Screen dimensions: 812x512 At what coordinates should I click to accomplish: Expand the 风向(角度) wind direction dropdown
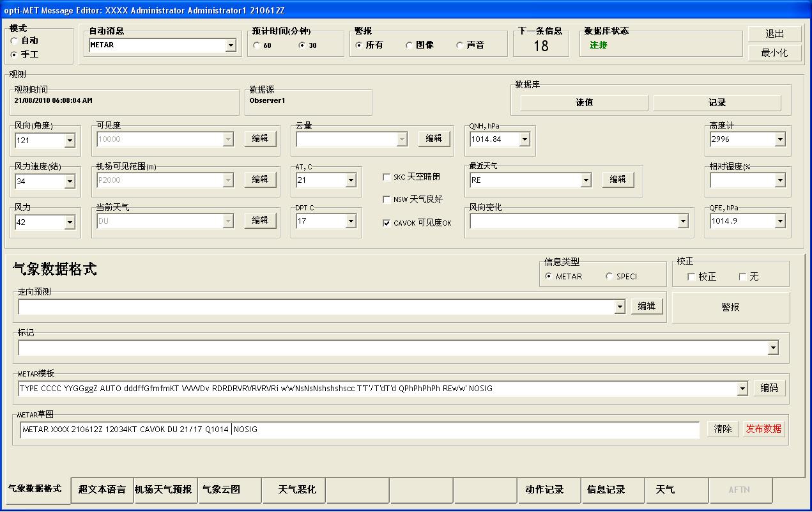tap(70, 140)
